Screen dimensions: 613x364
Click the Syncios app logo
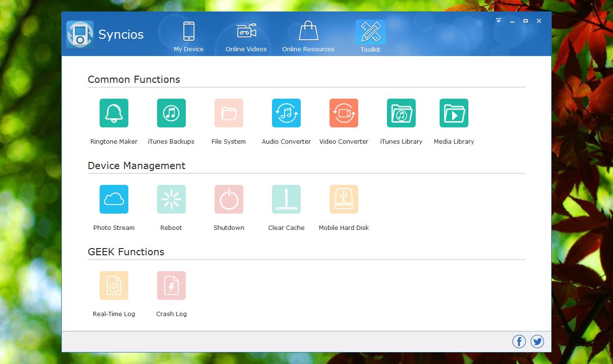point(80,34)
